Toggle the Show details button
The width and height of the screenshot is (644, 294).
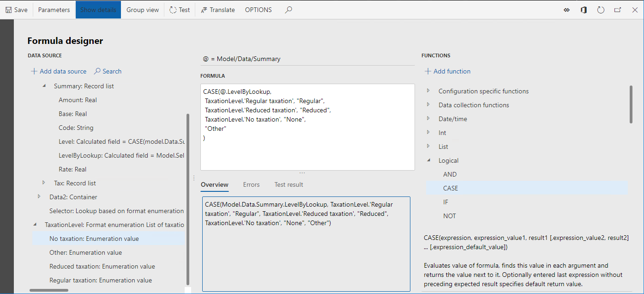98,10
